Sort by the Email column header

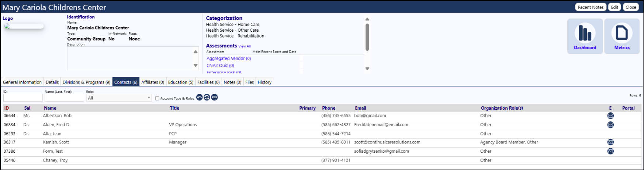pos(360,108)
